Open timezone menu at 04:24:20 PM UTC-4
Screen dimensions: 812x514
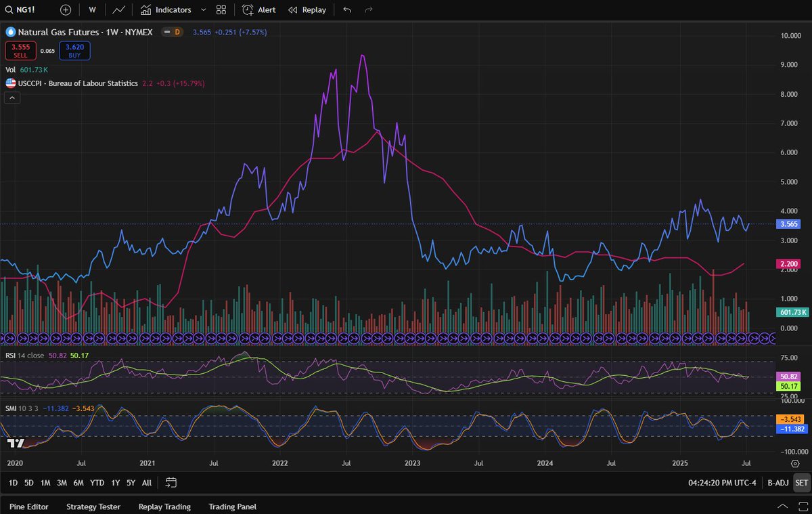722,483
